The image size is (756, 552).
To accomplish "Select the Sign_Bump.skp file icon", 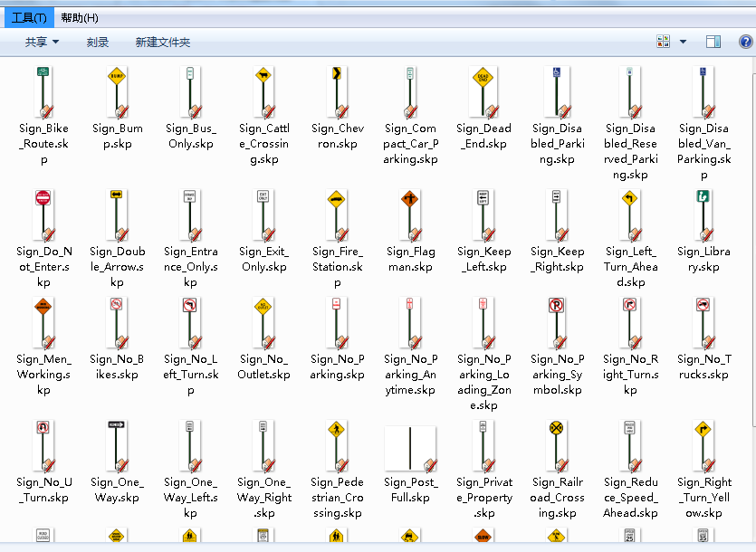I will click(117, 92).
